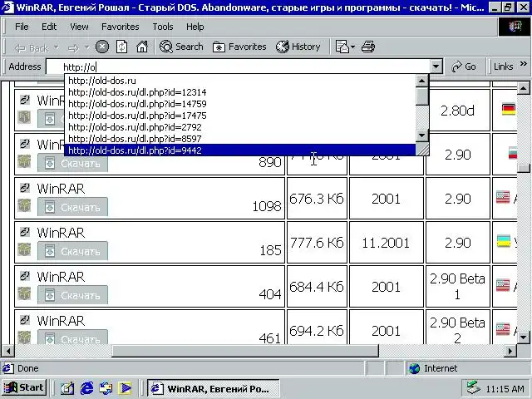Click Скачать button in 1098 downloads row

72,207
